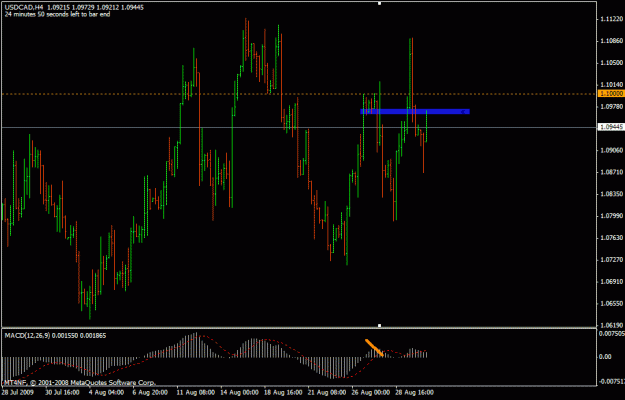Click the 1.11220 price scale label
The image size is (625, 400).
pyautogui.click(x=611, y=19)
